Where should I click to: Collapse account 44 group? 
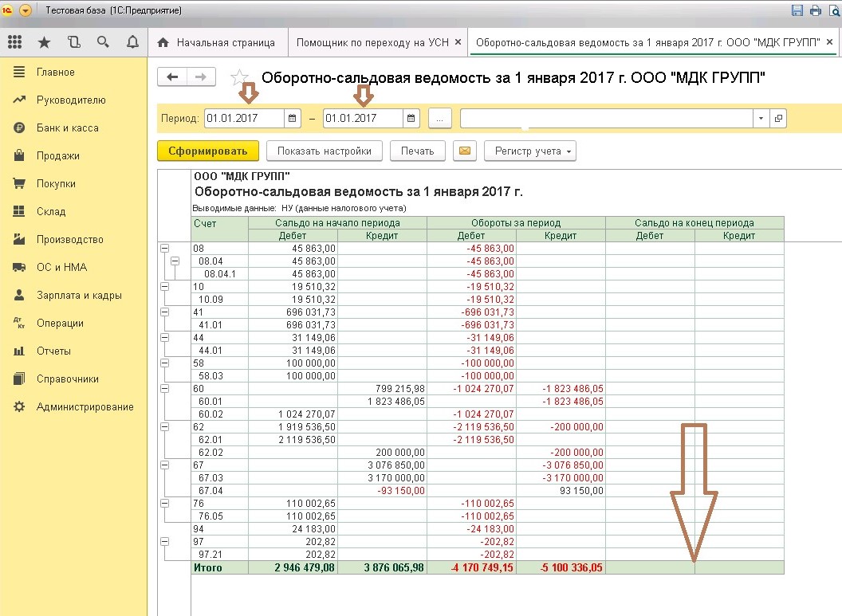pos(165,338)
